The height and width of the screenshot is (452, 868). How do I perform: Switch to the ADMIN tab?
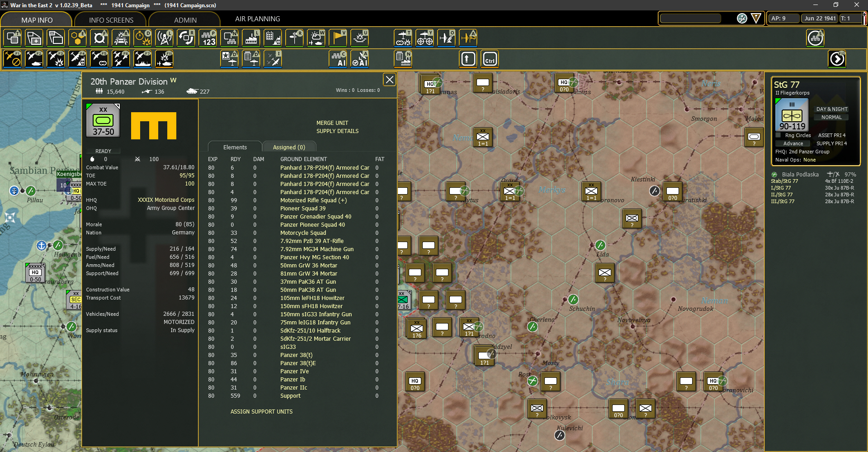[185, 20]
